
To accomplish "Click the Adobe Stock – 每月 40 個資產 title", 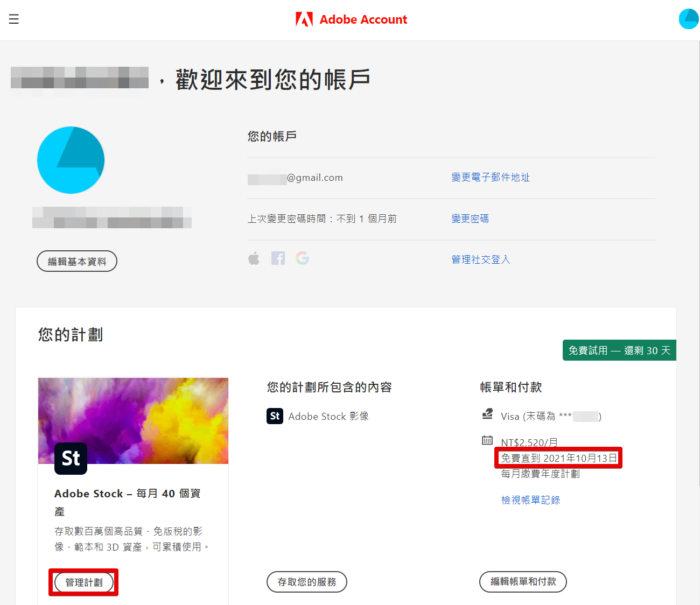I will point(128,502).
